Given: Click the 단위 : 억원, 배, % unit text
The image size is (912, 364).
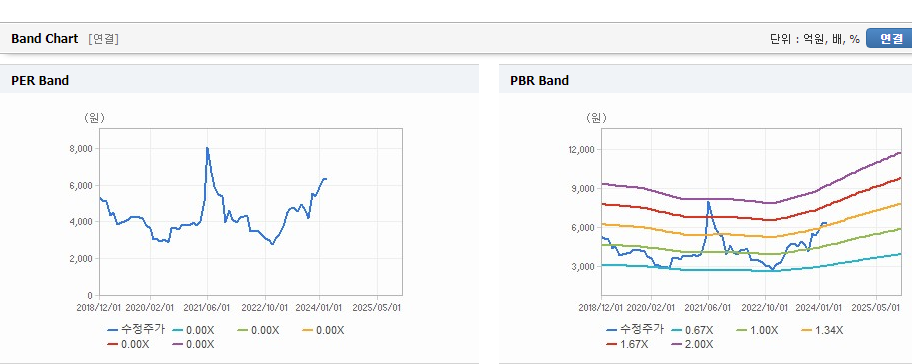Looking at the screenshot, I should (814, 39).
